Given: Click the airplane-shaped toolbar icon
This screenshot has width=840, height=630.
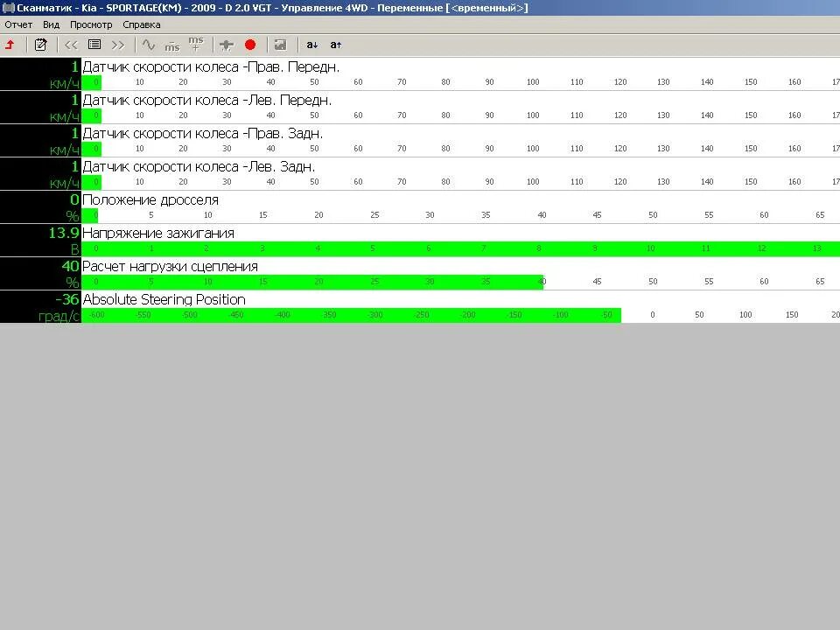Looking at the screenshot, I should [227, 45].
